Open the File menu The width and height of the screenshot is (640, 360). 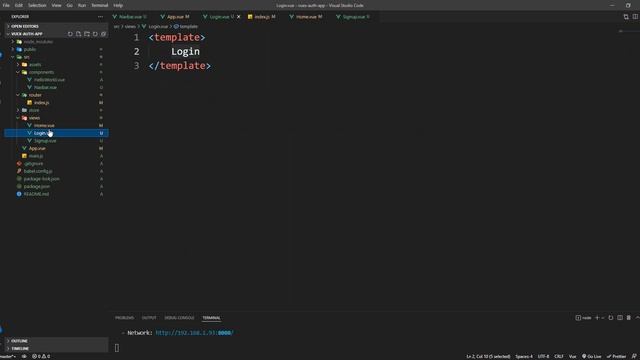pyautogui.click(x=6, y=5)
